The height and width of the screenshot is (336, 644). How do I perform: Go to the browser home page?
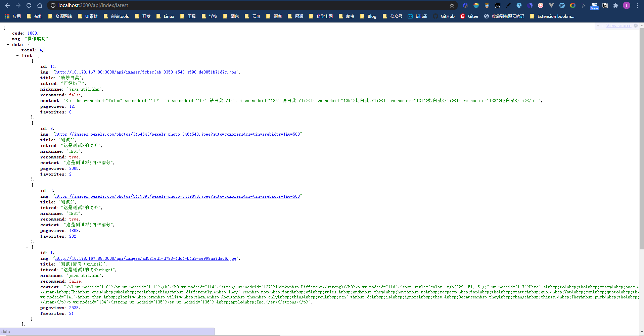point(40,5)
